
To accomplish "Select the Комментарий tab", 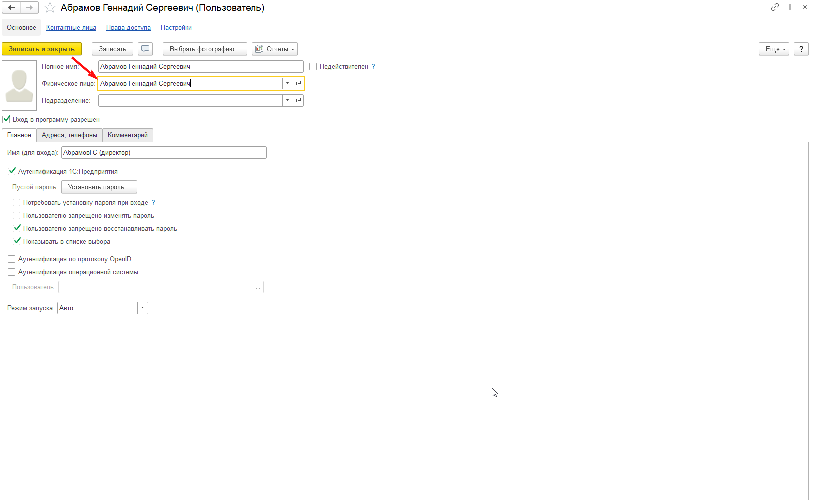I will (x=128, y=135).
